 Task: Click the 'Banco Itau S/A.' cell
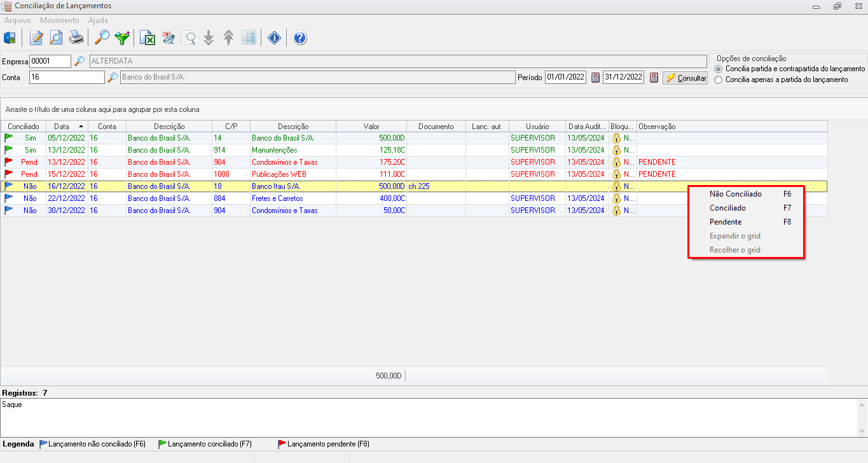(293, 186)
